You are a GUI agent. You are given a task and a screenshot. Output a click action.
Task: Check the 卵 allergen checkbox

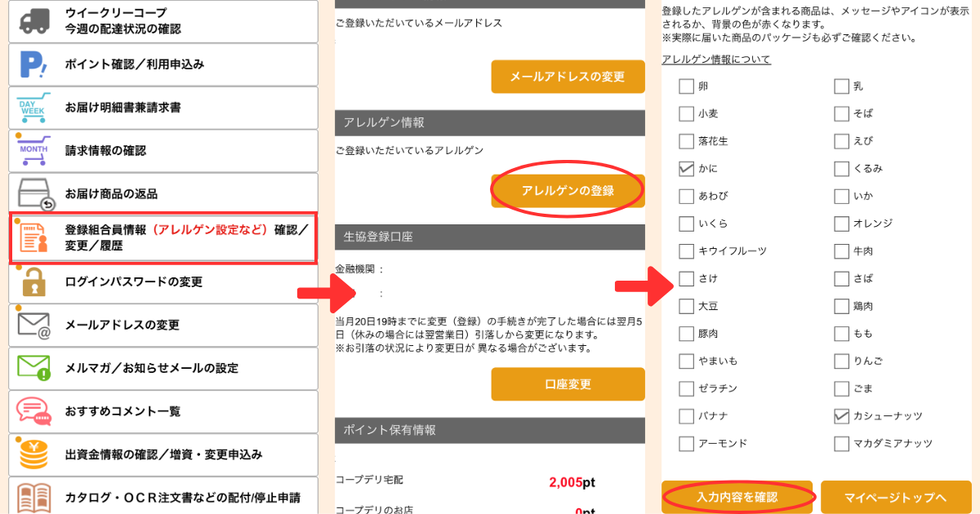point(687,86)
